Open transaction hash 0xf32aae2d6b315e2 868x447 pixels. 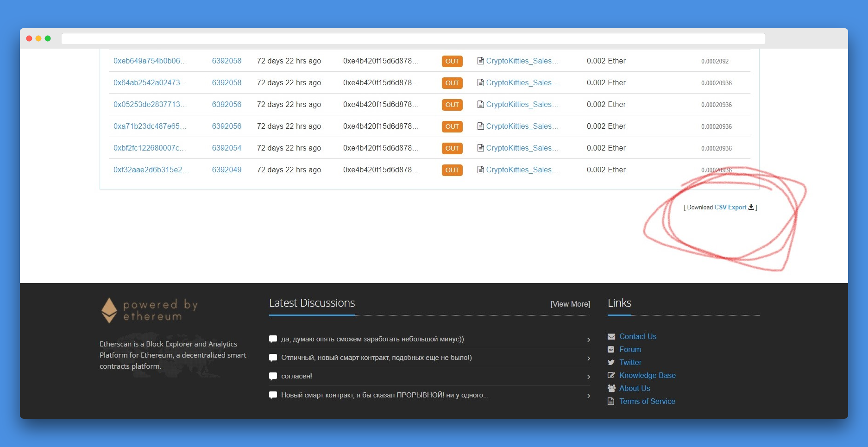pyautogui.click(x=151, y=170)
